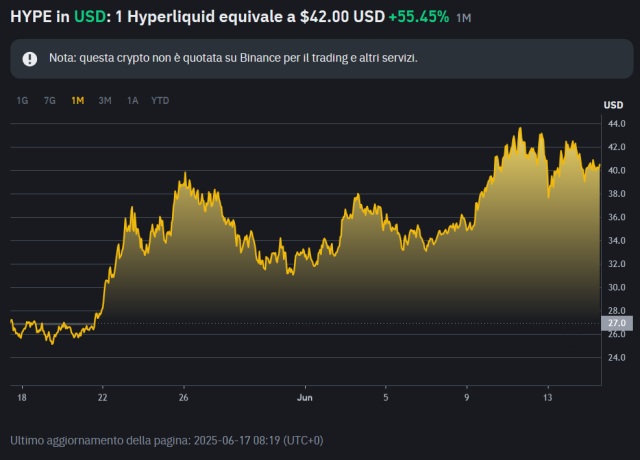Click the 44.0 axis value
The width and height of the screenshot is (640, 460).
tap(617, 124)
